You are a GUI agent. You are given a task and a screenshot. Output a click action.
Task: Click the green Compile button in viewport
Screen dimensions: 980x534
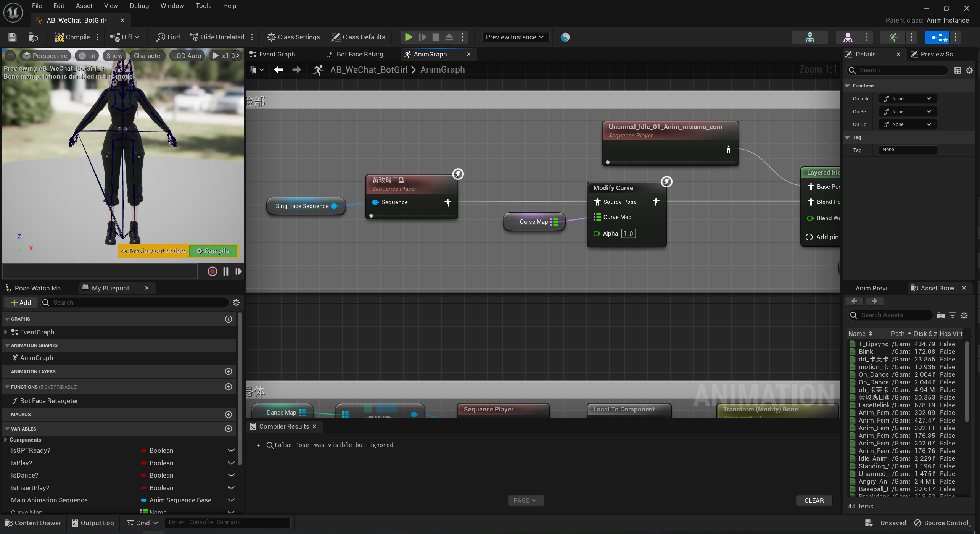point(213,251)
